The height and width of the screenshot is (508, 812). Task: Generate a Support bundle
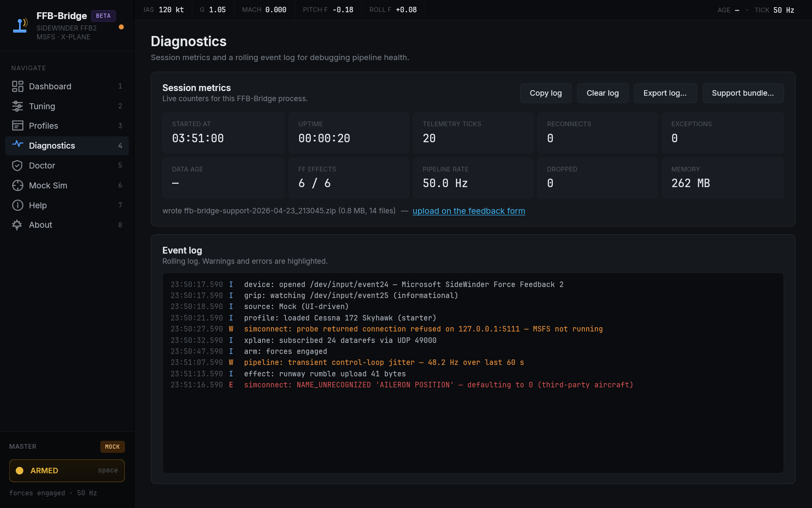pyautogui.click(x=743, y=93)
